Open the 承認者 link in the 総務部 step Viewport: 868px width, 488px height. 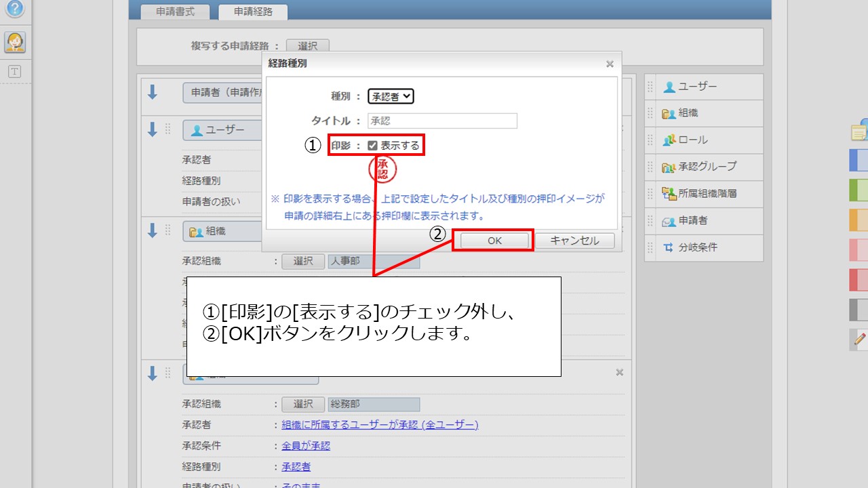(296, 467)
